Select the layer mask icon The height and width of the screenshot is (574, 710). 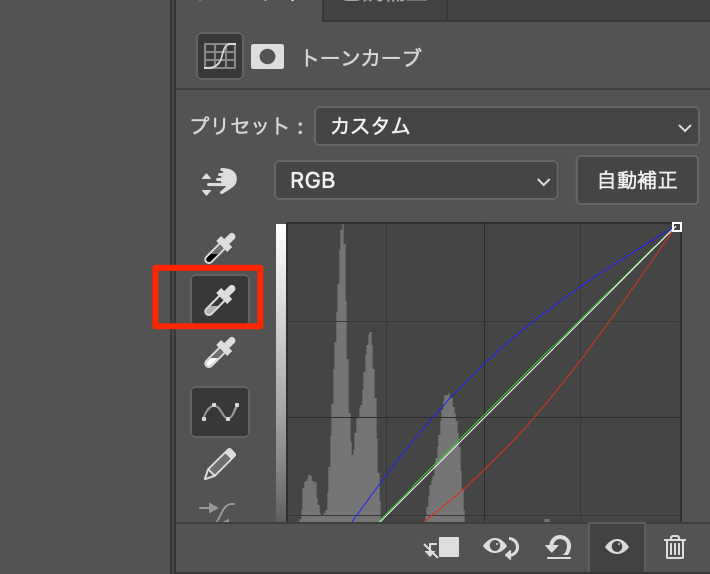266,57
